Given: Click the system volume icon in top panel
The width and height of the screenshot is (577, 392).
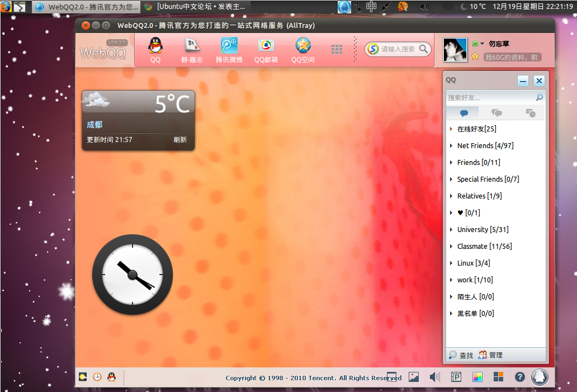Looking at the screenshot, I should pos(424,7).
